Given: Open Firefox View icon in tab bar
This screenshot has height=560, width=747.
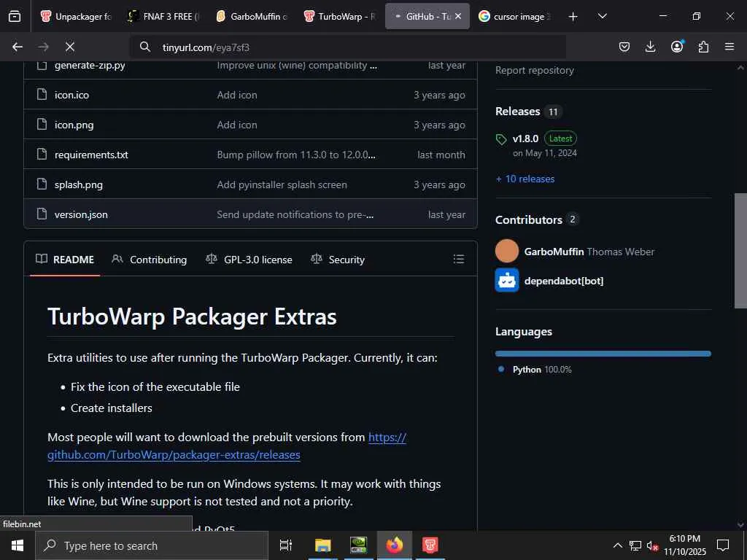Looking at the screenshot, I should point(15,17).
